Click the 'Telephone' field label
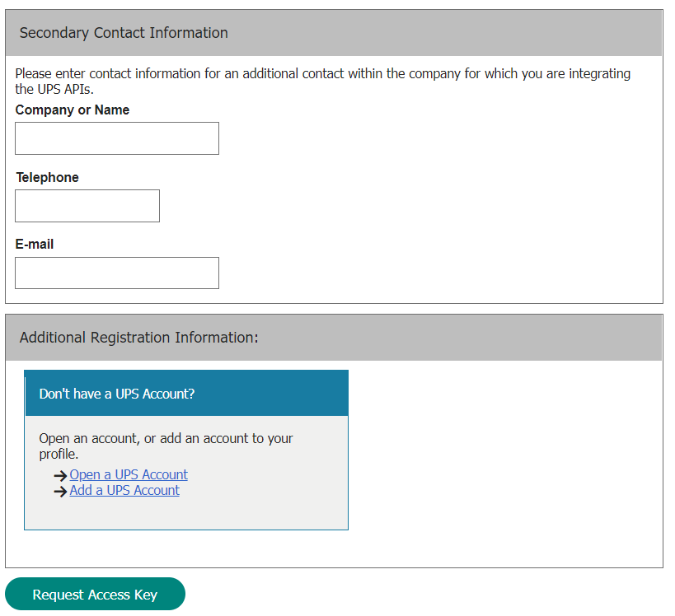Image resolution: width=675 pixels, height=616 pixels. (x=48, y=177)
